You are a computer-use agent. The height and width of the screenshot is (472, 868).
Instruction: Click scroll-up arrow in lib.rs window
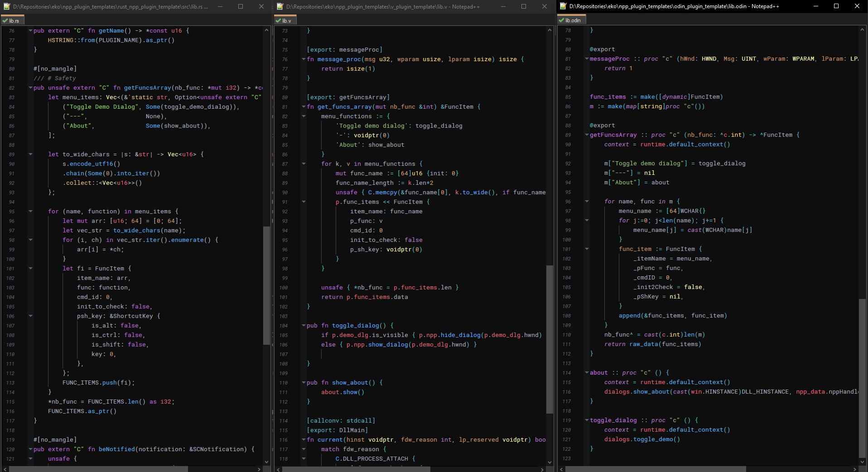click(x=266, y=30)
